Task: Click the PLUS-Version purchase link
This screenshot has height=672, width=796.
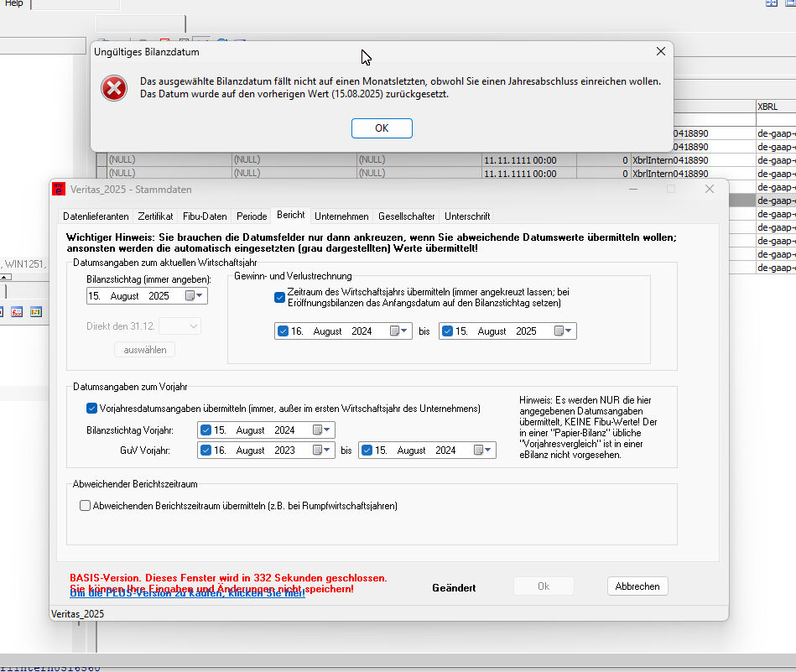Action: 187,594
